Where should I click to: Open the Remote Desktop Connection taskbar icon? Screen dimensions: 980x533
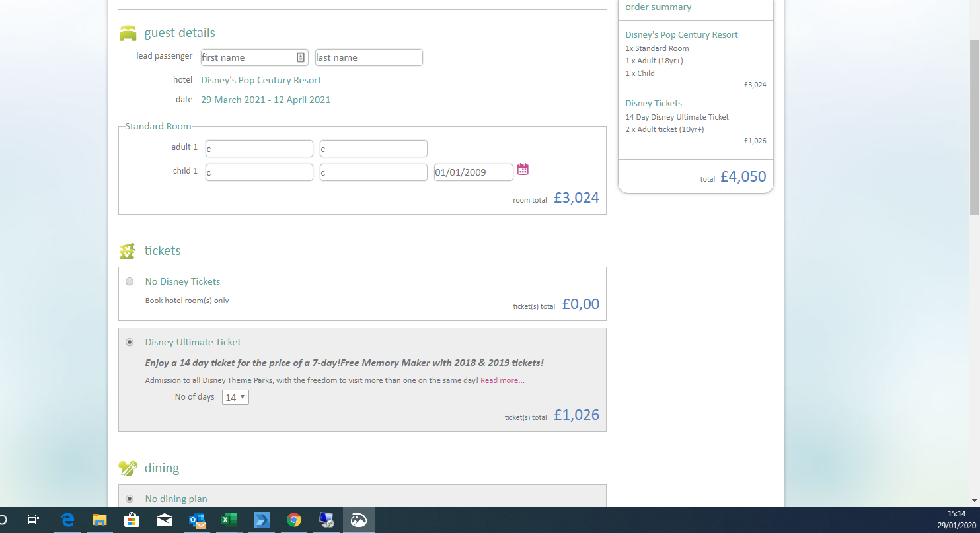tap(326, 520)
